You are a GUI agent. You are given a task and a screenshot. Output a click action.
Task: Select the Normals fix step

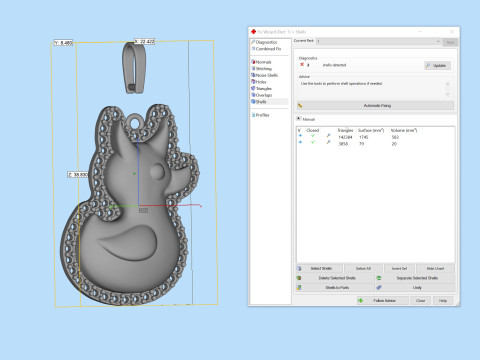coord(263,62)
